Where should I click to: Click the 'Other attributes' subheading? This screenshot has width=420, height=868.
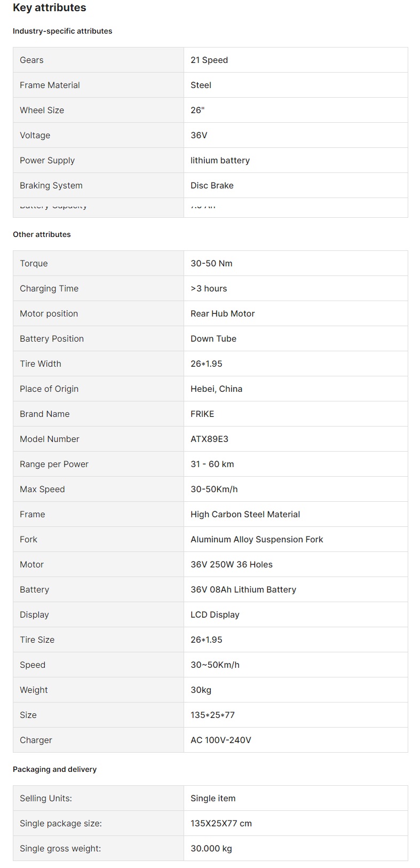coord(42,234)
